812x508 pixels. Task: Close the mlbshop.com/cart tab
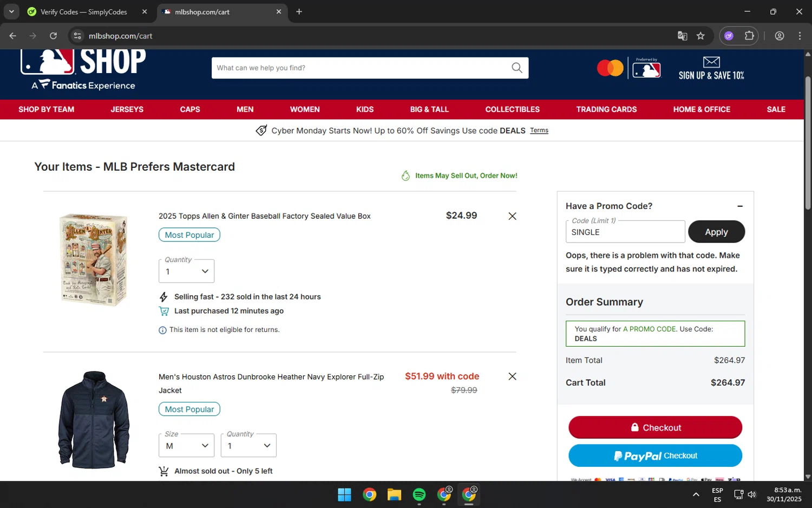point(279,11)
